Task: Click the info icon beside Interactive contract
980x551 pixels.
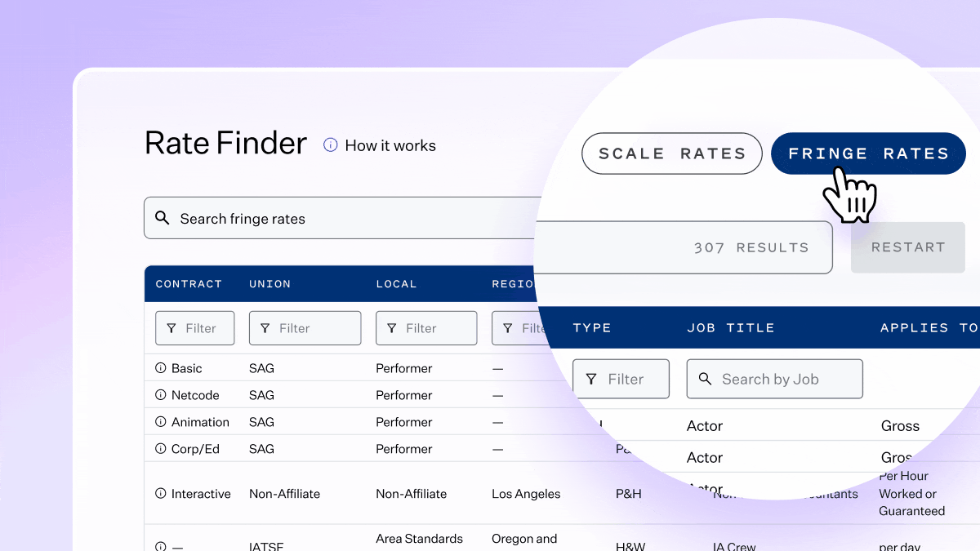Action: point(160,493)
